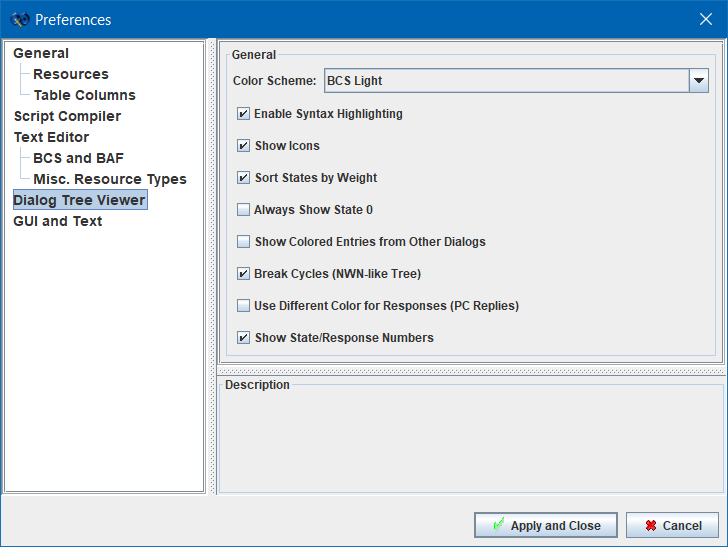Image resolution: width=728 pixels, height=547 pixels.
Task: Toggle Break Cycles (NWN-like Tree) checkbox
Action: [x=243, y=274]
